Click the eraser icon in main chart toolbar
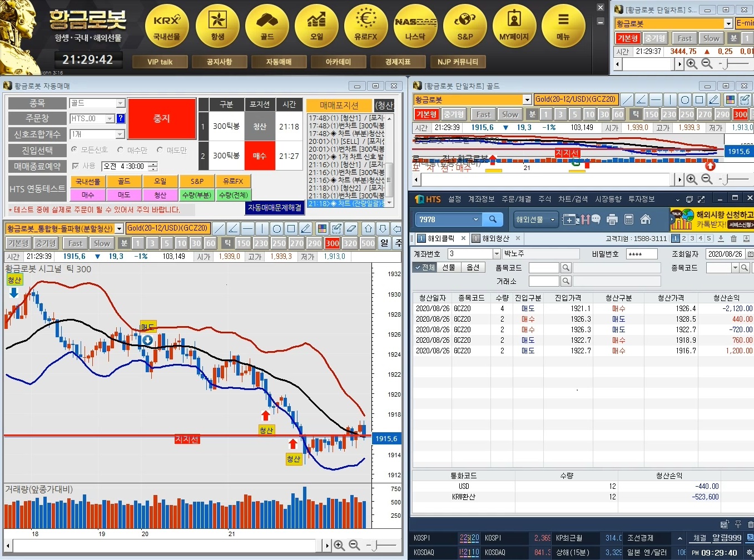754x560 pixels. [x=351, y=228]
